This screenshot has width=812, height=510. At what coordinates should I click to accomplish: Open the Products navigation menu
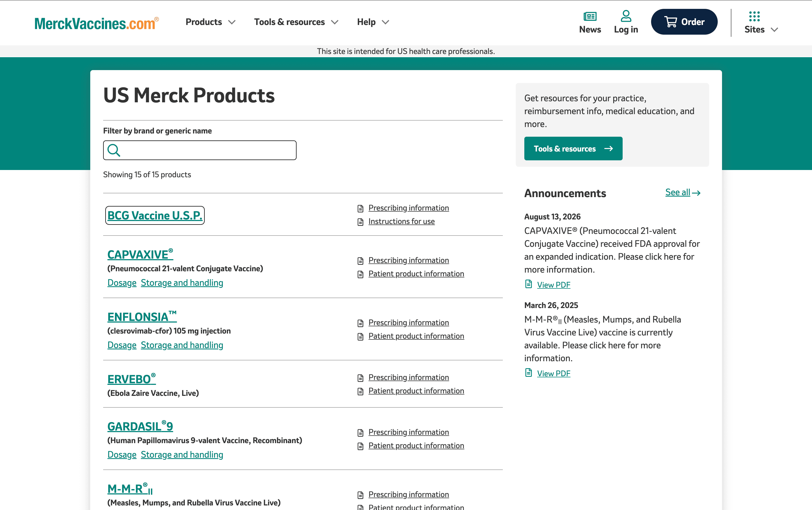[x=204, y=22]
